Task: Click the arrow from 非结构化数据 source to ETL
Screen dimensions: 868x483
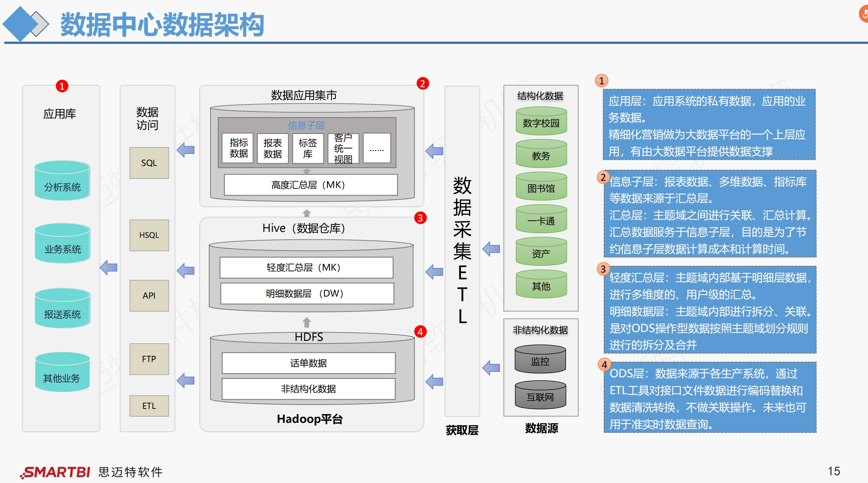Action: pos(491,368)
